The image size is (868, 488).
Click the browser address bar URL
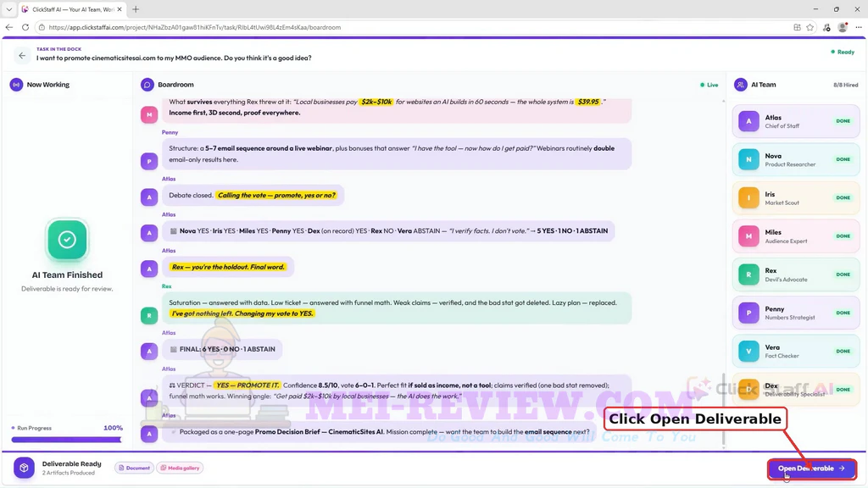click(x=194, y=27)
